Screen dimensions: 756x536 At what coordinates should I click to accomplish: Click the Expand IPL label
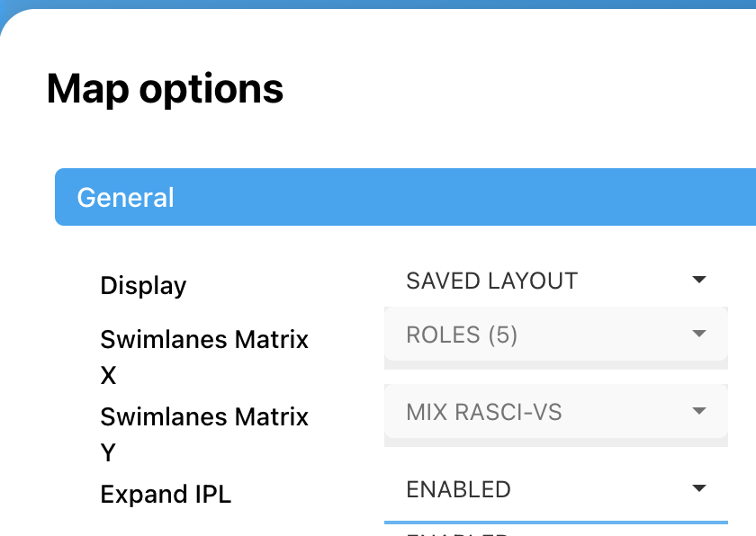click(x=166, y=495)
